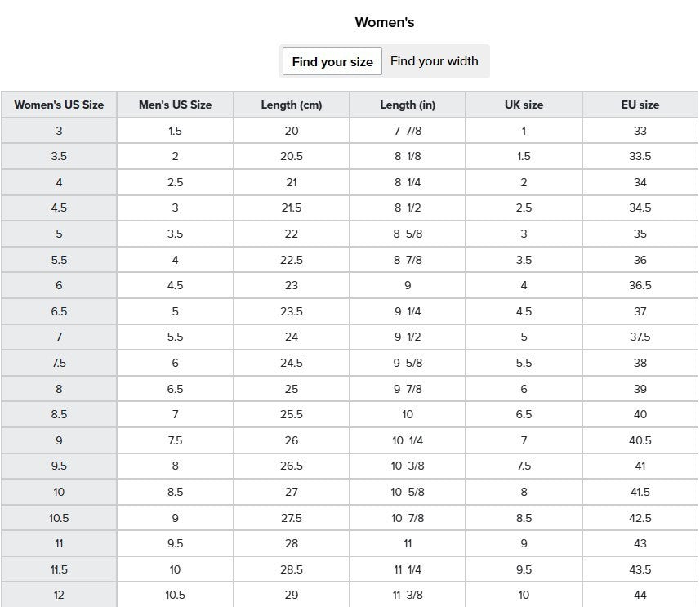Click the Men's US Size column header
The width and height of the screenshot is (700, 607).
point(175,105)
